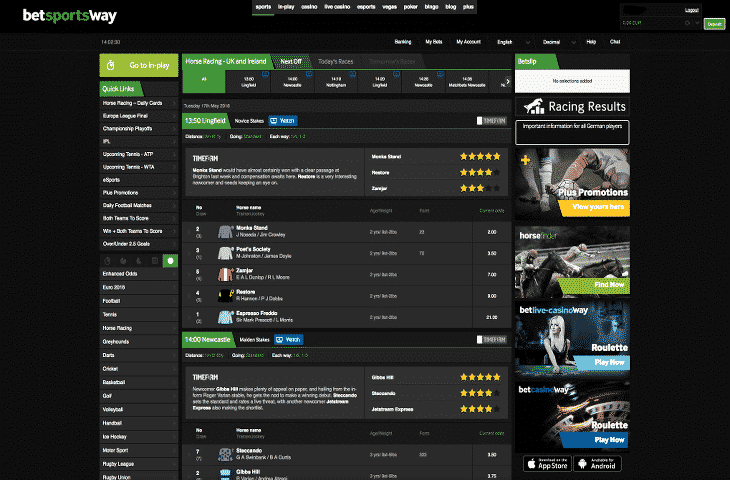The width and height of the screenshot is (730, 480).
Task: Click Watch for 14:00 Newcastle
Action: pyautogui.click(x=288, y=339)
